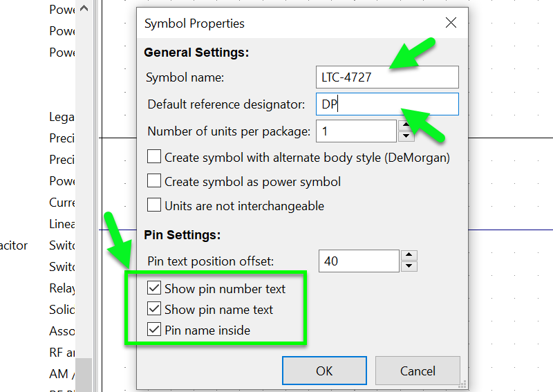Viewport: 553px width, 392px height.
Task: Increase number of units per package
Action: [406, 125]
